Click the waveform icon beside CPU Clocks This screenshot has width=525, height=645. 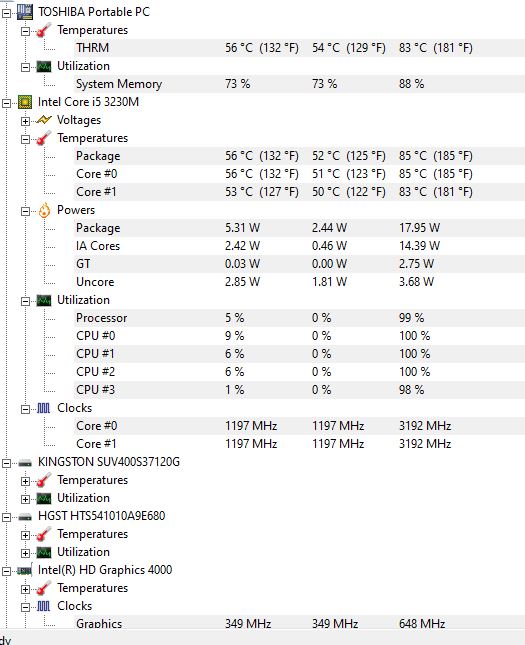44,408
